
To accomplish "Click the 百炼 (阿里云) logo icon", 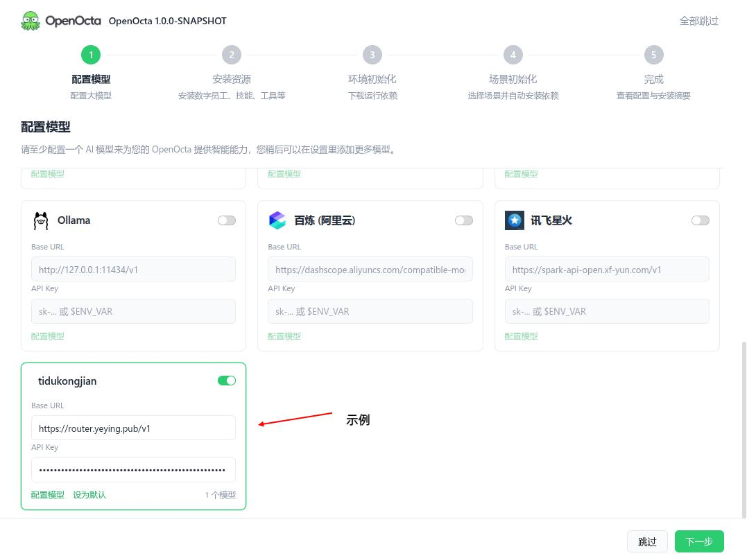I will (x=277, y=220).
